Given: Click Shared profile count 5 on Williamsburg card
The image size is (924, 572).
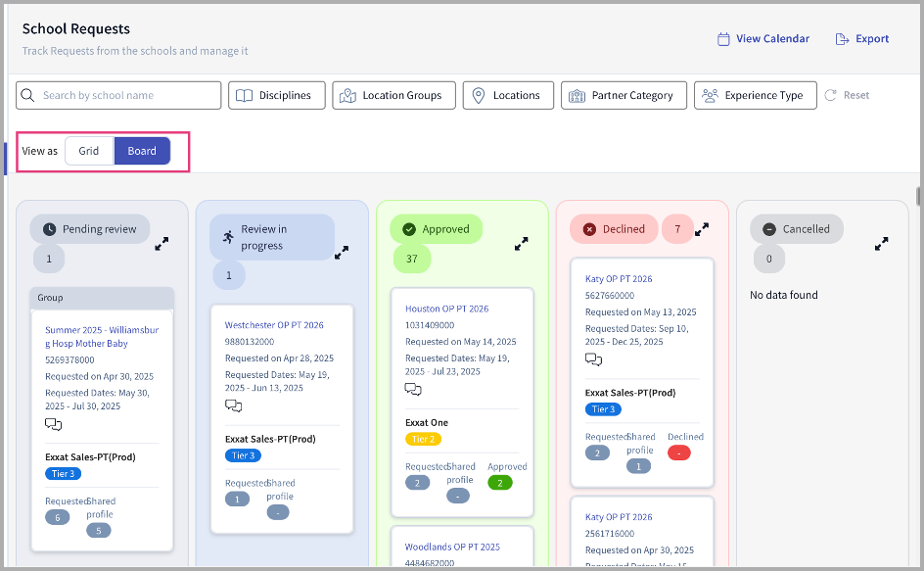Looking at the screenshot, I should click(99, 531).
